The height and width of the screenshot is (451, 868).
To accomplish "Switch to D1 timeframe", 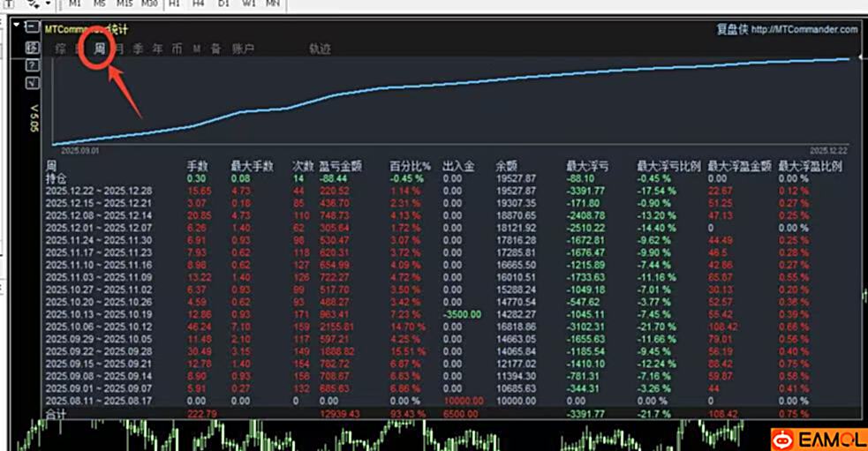I will coord(223,4).
